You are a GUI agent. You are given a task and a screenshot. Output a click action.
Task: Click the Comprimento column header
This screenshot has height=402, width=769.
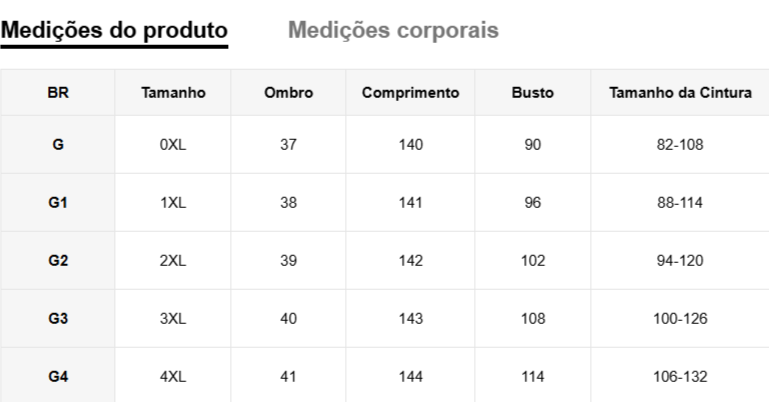[410, 93]
